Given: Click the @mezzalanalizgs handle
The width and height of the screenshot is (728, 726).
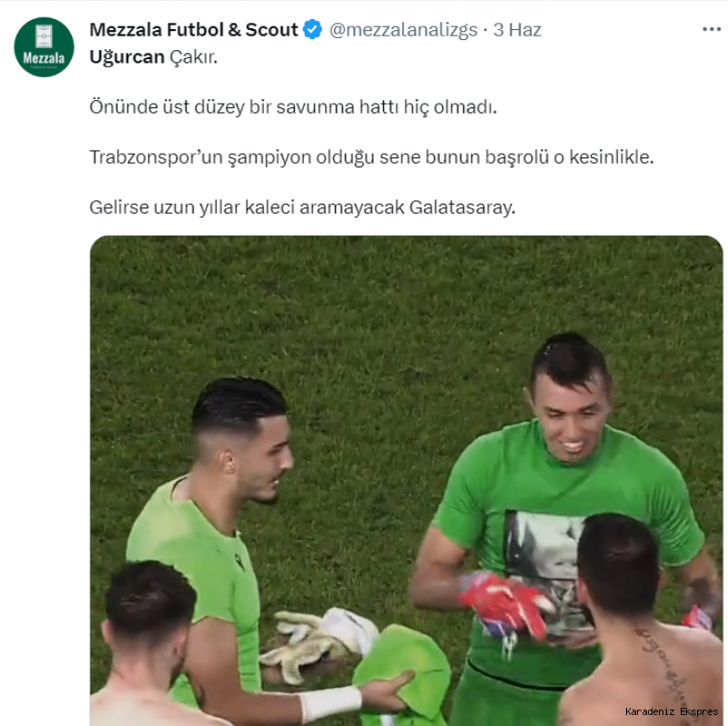Looking at the screenshot, I should 403,30.
